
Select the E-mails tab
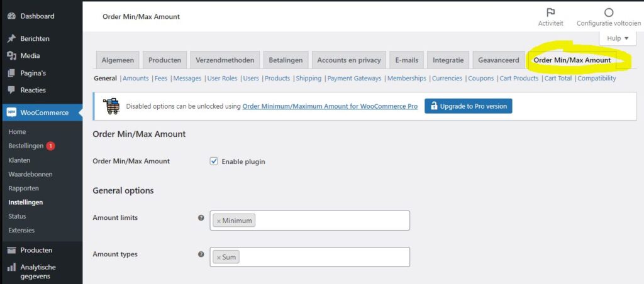point(407,60)
